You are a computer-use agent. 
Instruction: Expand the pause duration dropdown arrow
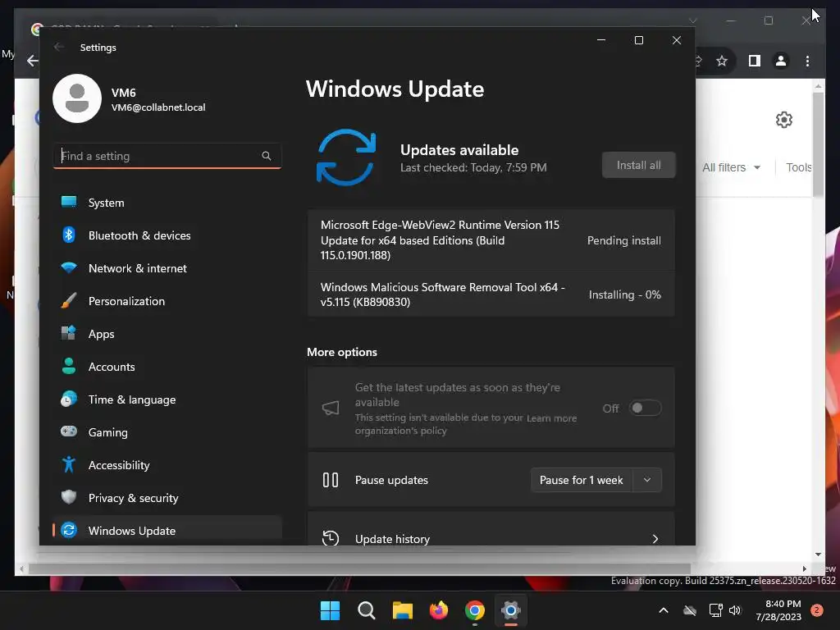click(647, 480)
